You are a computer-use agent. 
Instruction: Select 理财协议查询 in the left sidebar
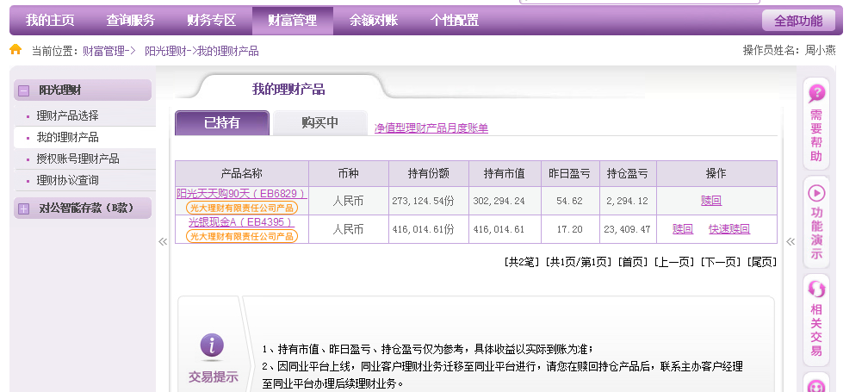coord(67,180)
